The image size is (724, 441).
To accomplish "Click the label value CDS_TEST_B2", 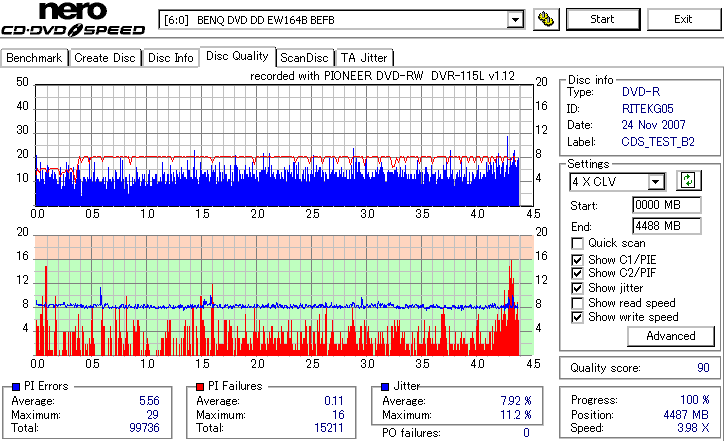I will [658, 142].
